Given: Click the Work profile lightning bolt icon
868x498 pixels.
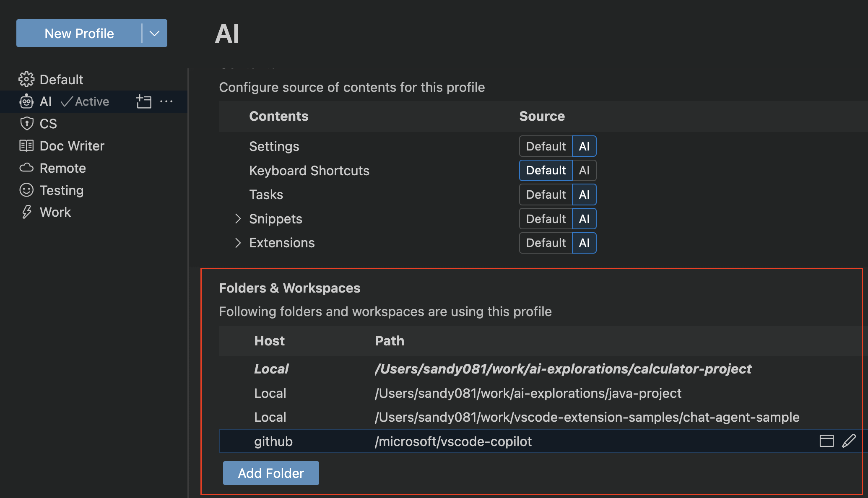Looking at the screenshot, I should (x=25, y=212).
